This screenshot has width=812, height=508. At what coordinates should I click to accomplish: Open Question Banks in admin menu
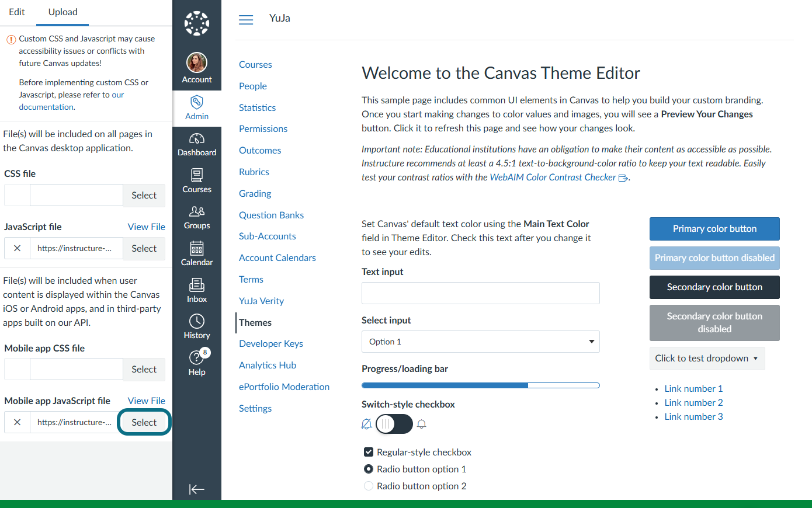(x=271, y=215)
